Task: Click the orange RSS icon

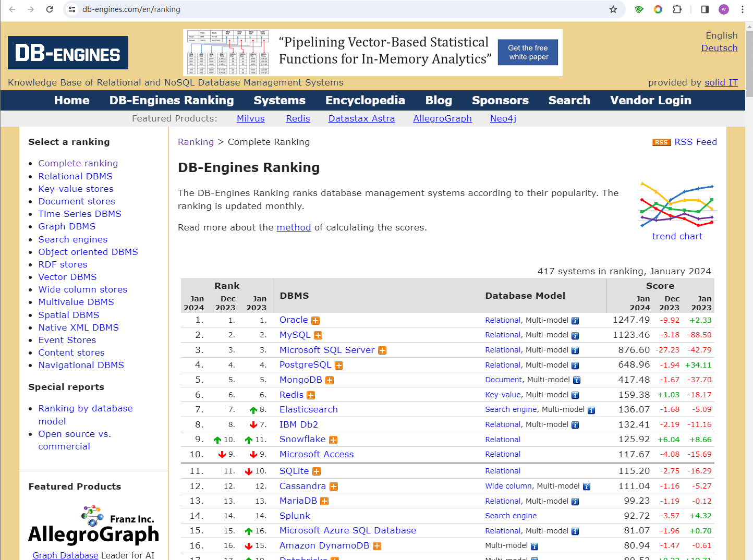Action: (661, 142)
